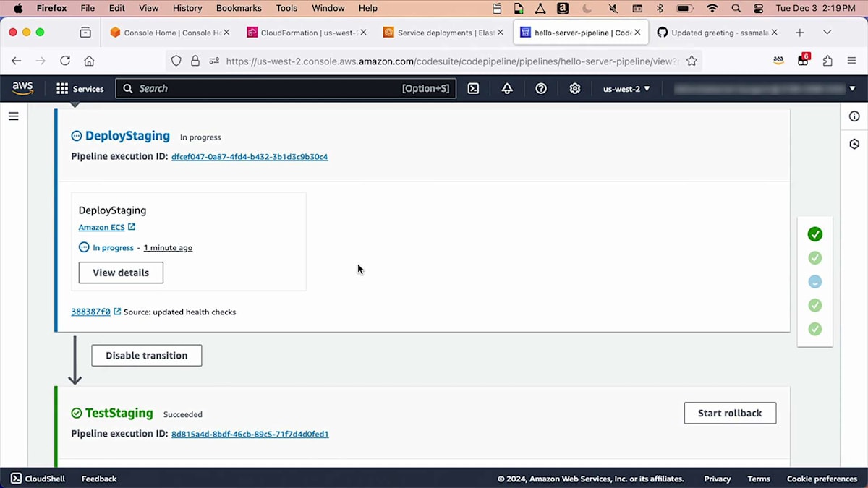Click 'Source: updated health checks' text
The width and height of the screenshot is (868, 488).
[x=180, y=312]
